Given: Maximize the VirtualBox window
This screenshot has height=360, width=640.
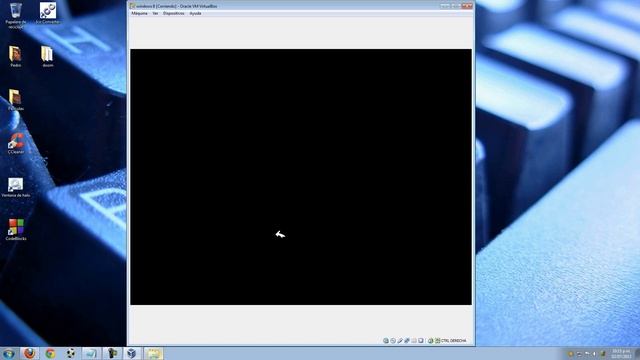Looking at the screenshot, I should point(456,6).
